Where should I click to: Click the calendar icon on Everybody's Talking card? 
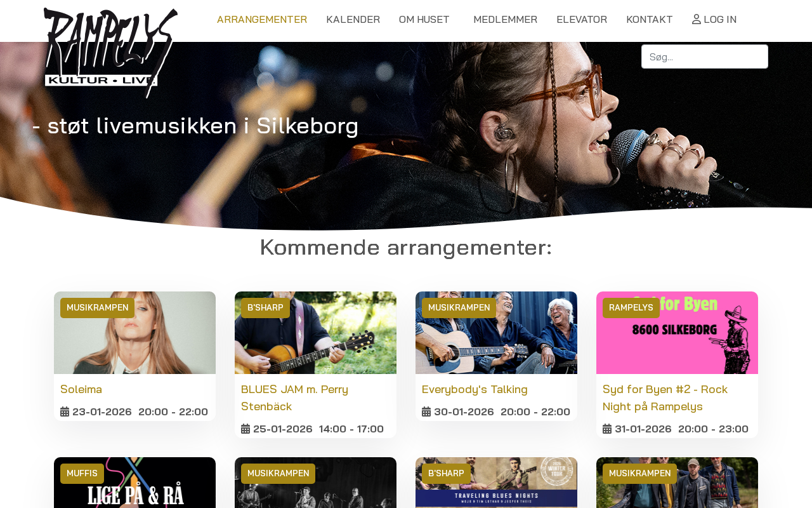pos(426,411)
